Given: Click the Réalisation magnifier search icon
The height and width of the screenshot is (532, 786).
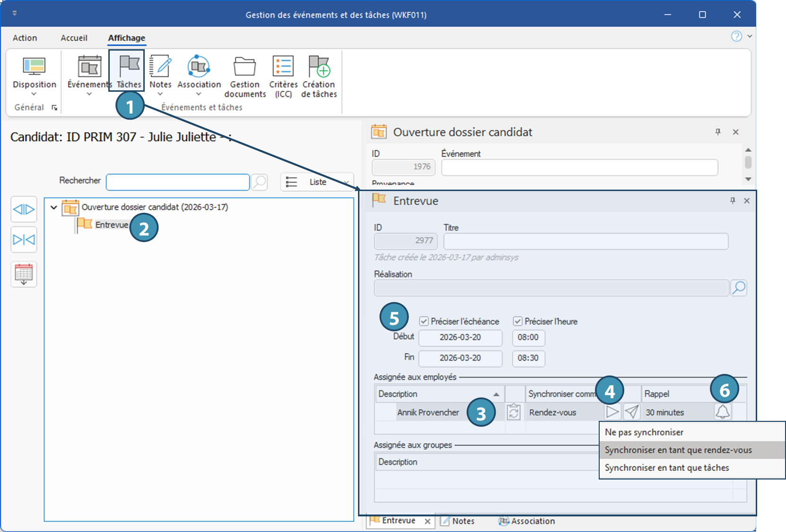Looking at the screenshot, I should [738, 288].
